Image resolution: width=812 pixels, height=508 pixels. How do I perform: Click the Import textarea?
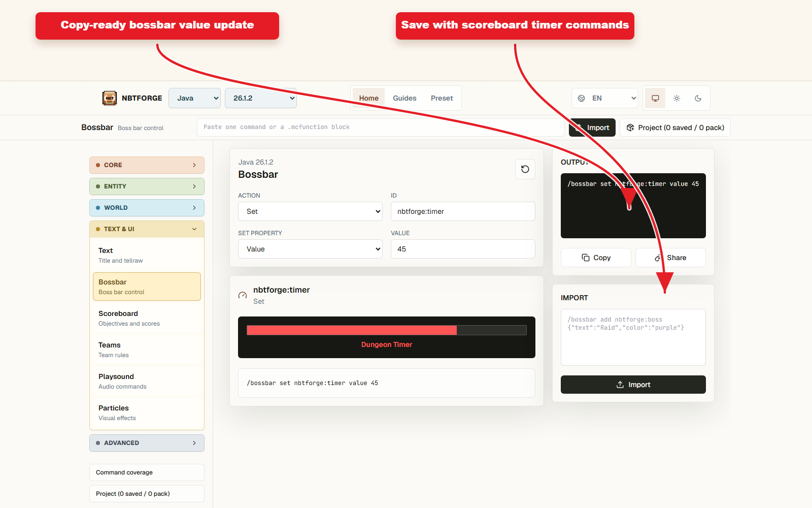pos(633,337)
